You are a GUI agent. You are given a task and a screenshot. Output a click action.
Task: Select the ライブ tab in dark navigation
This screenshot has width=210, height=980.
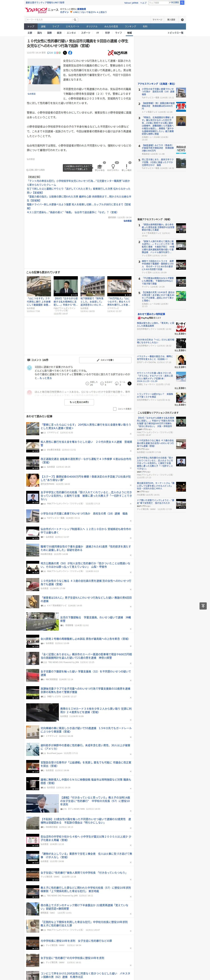(56, 27)
